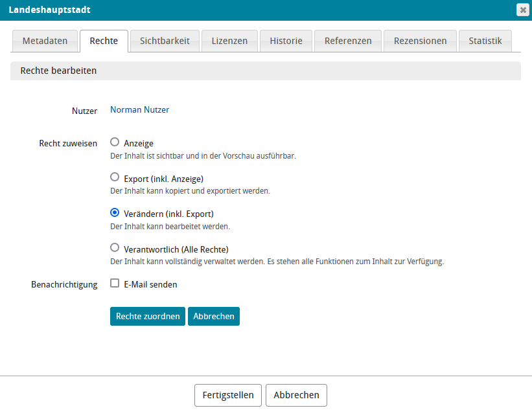View the Historie tab
Screen dimensions: 532x417
tap(286, 41)
